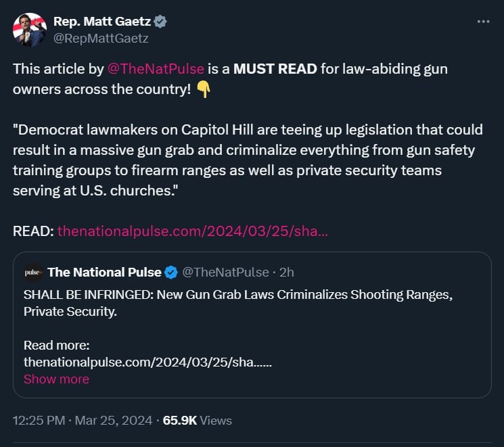Expand quoted tweet with Show more
504x447 pixels.
pyautogui.click(x=56, y=379)
